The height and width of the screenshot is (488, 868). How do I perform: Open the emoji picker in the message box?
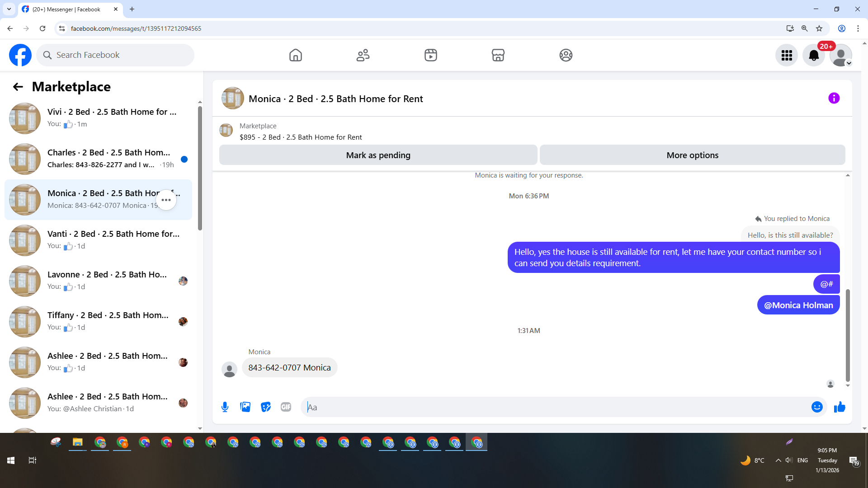pyautogui.click(x=816, y=407)
